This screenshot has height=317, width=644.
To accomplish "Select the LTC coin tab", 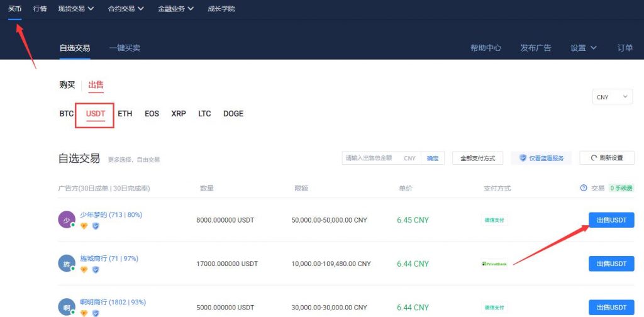I will point(204,114).
